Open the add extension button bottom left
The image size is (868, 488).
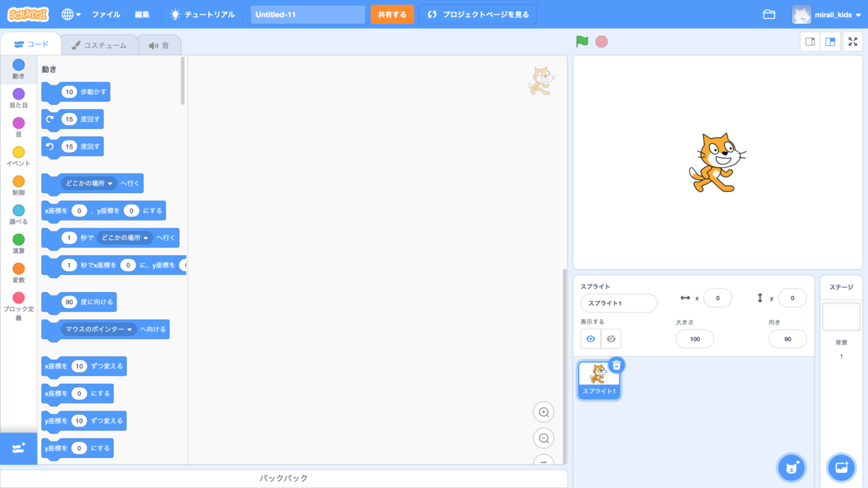pos(18,448)
